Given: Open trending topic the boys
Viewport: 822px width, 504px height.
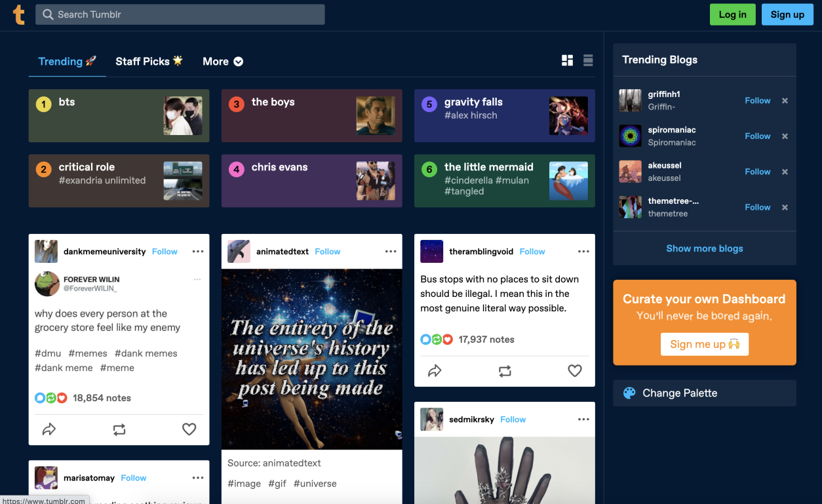Looking at the screenshot, I should tap(311, 116).
